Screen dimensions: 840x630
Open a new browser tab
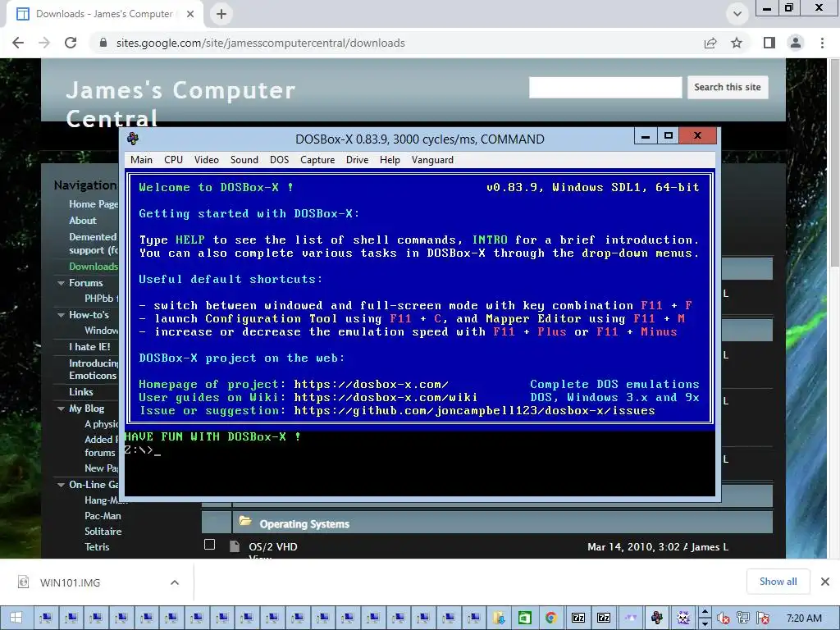point(221,14)
